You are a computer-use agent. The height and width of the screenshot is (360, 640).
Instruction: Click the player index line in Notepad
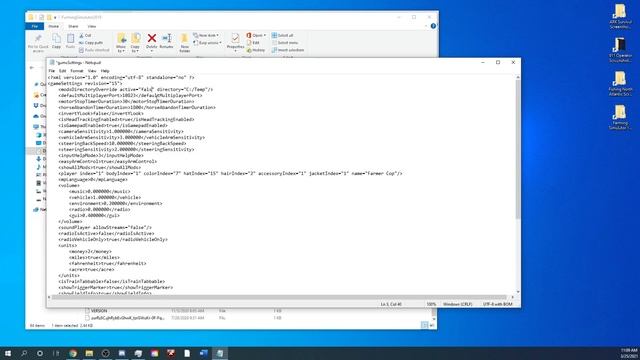[x=230, y=173]
